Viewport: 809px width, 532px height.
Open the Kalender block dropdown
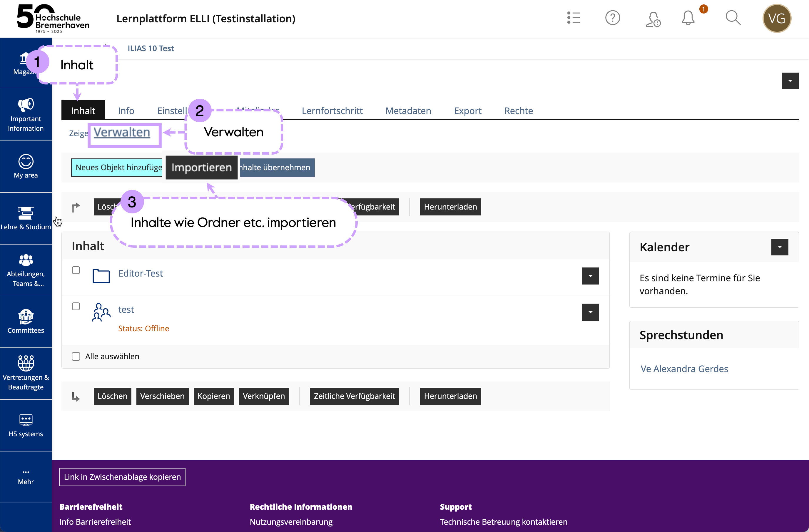coord(779,247)
